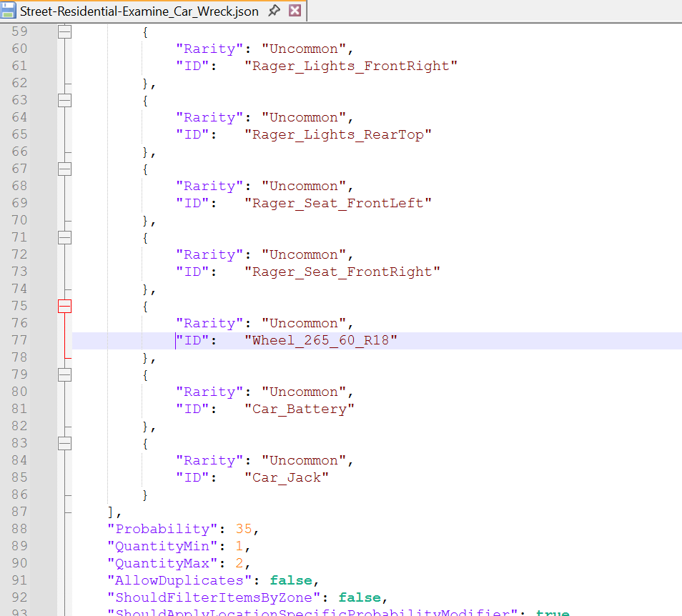Click line number 77 in the gutter

19,340
